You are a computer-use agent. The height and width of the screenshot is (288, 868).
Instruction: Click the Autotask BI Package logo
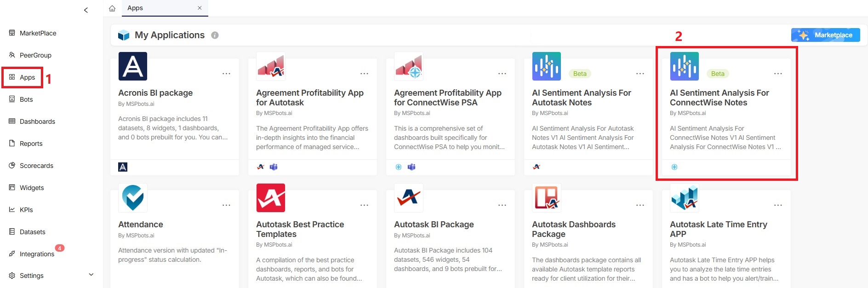pos(409,198)
